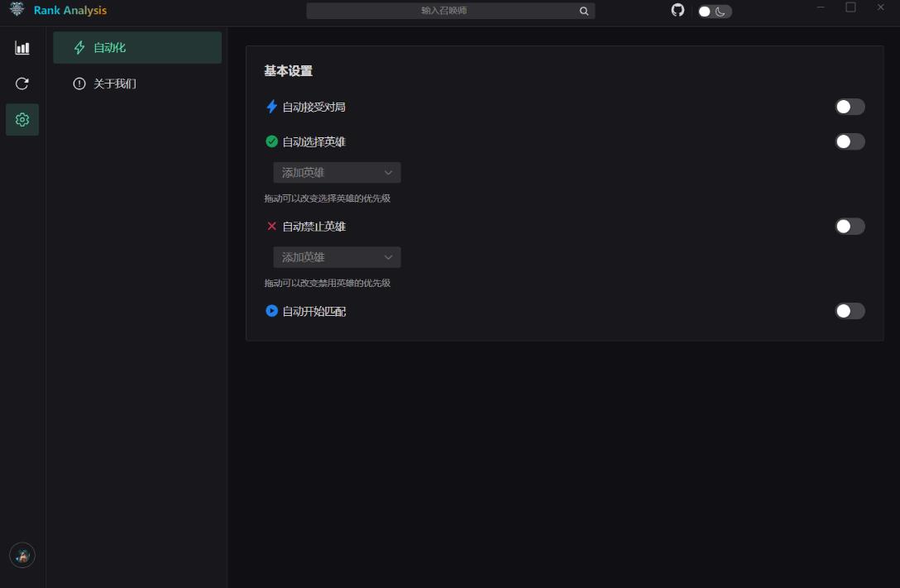Viewport: 900px width, 588px height.
Task: Toggle the dark mode theme switch
Action: pos(715,12)
